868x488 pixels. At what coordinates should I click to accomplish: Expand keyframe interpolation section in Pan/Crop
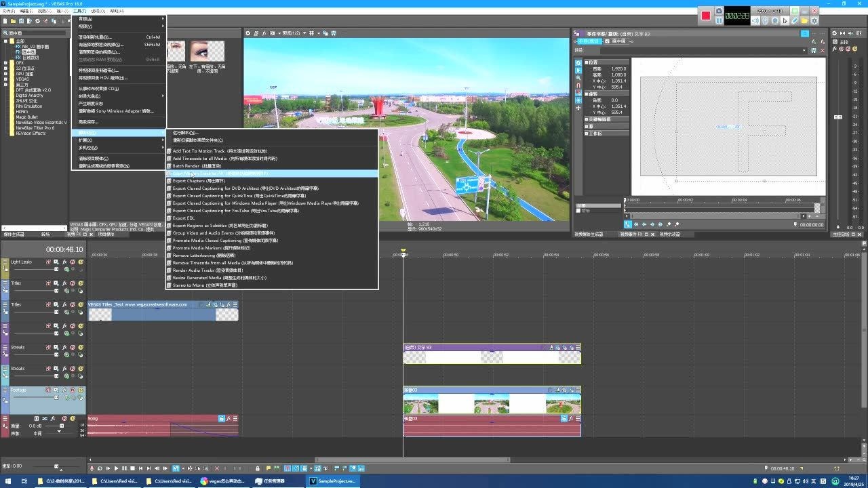[x=587, y=119]
